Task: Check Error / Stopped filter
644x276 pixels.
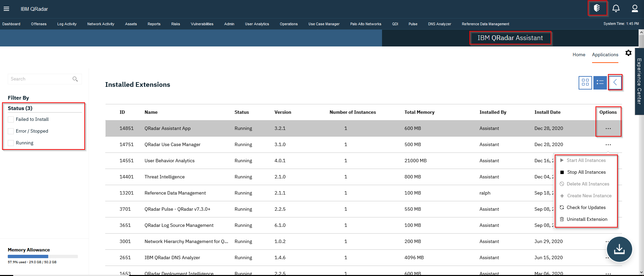Action: [11, 131]
